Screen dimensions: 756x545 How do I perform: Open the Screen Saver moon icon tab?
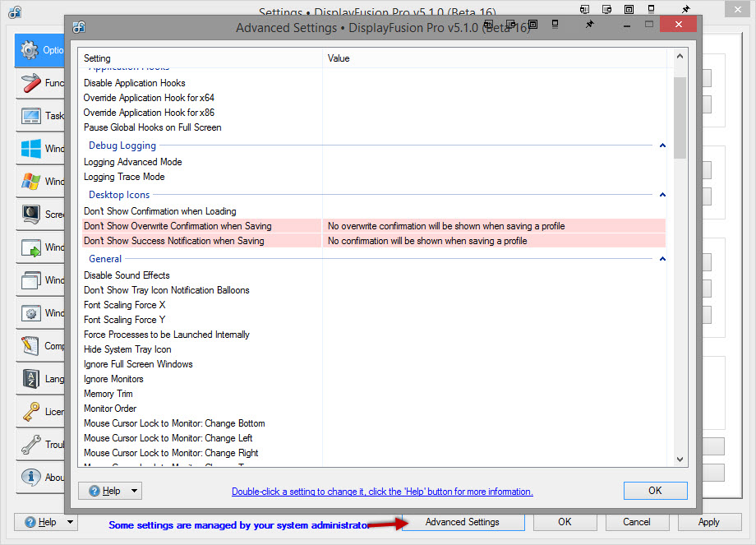(x=30, y=215)
